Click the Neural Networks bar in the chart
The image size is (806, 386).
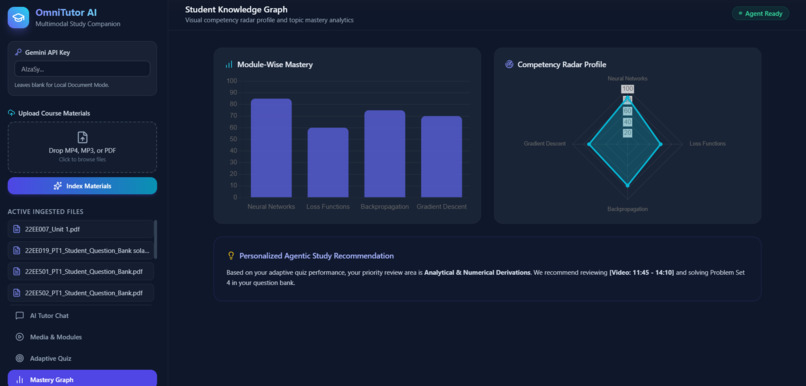[x=271, y=148]
